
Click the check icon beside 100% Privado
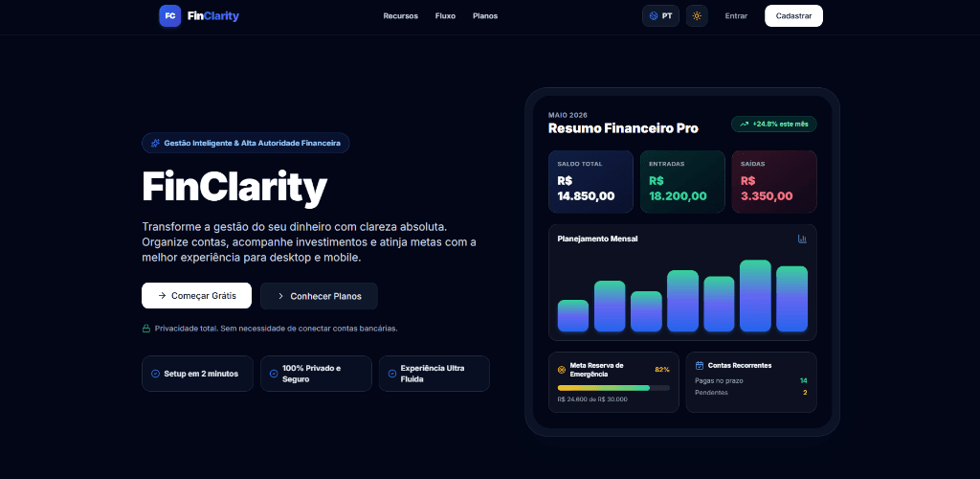point(274,374)
